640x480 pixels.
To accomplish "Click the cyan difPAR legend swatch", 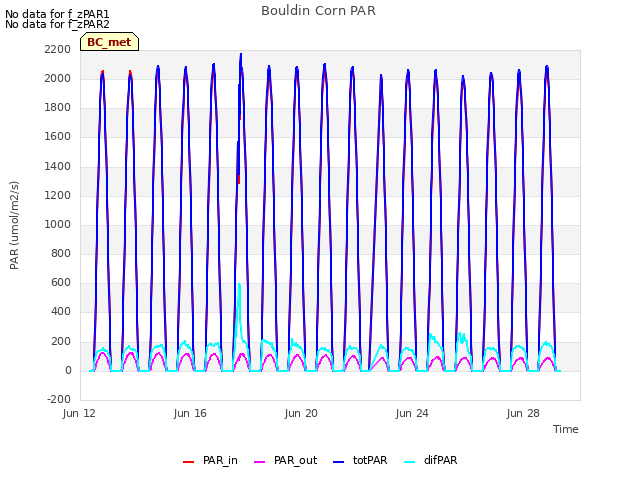I will point(409,462).
